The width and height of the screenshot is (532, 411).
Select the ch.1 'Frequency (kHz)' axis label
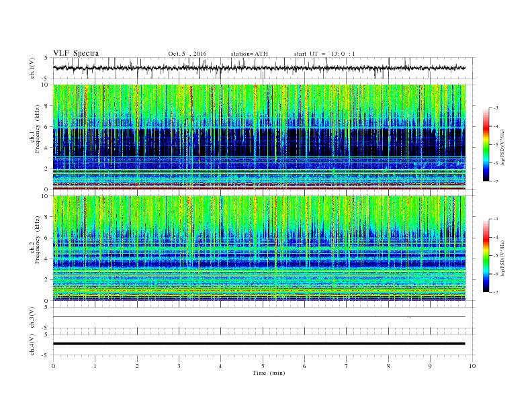pyautogui.click(x=38, y=129)
